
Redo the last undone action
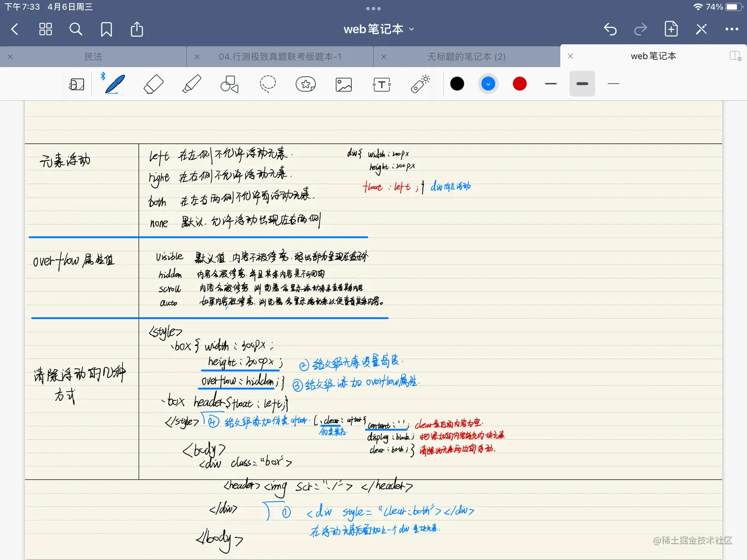641,30
